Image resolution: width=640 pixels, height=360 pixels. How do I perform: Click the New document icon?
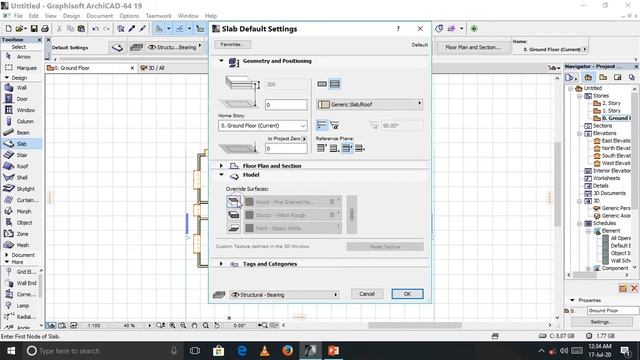pos(8,29)
